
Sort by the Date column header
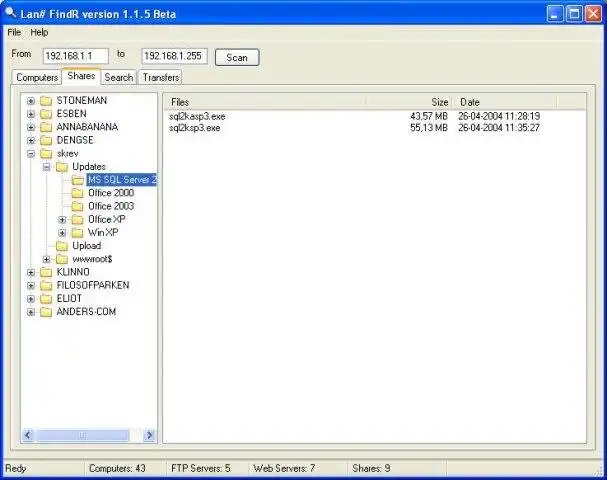pos(504,102)
